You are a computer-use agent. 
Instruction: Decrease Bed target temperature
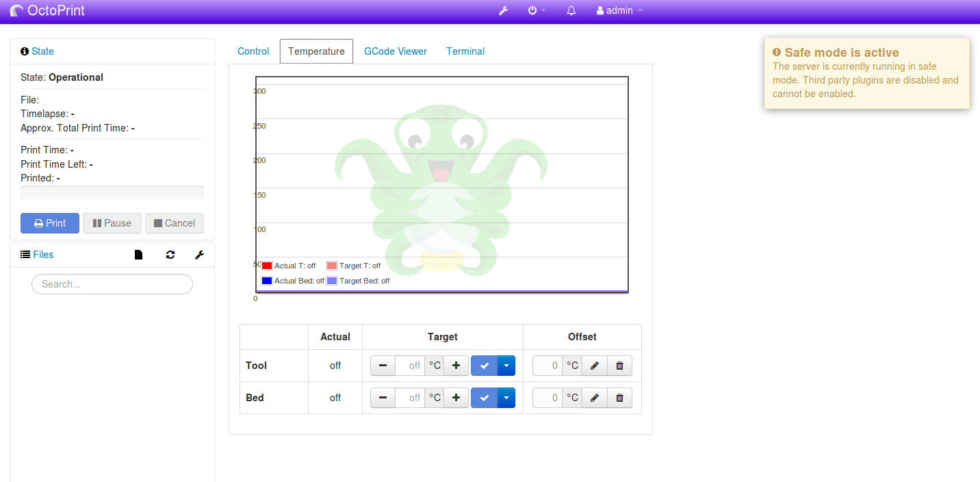point(383,398)
